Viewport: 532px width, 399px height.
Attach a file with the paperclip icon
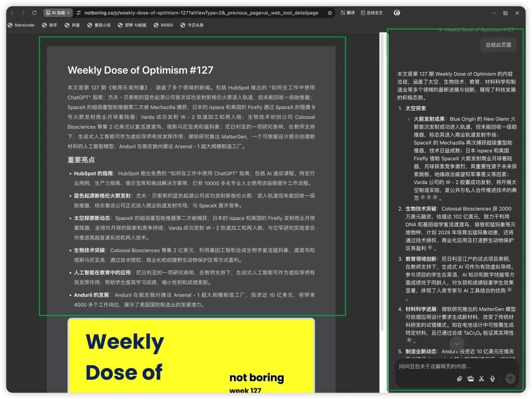tap(460, 379)
